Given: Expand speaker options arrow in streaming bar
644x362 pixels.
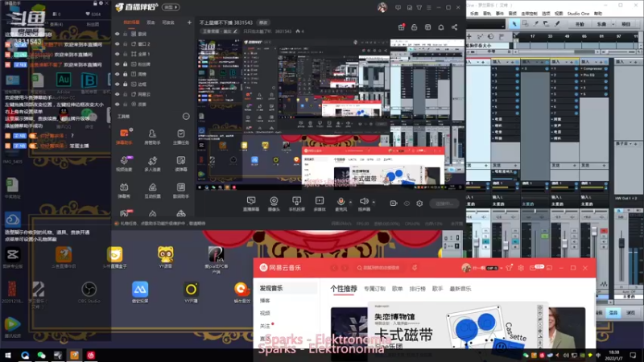Looking at the screenshot, I should [374, 202].
